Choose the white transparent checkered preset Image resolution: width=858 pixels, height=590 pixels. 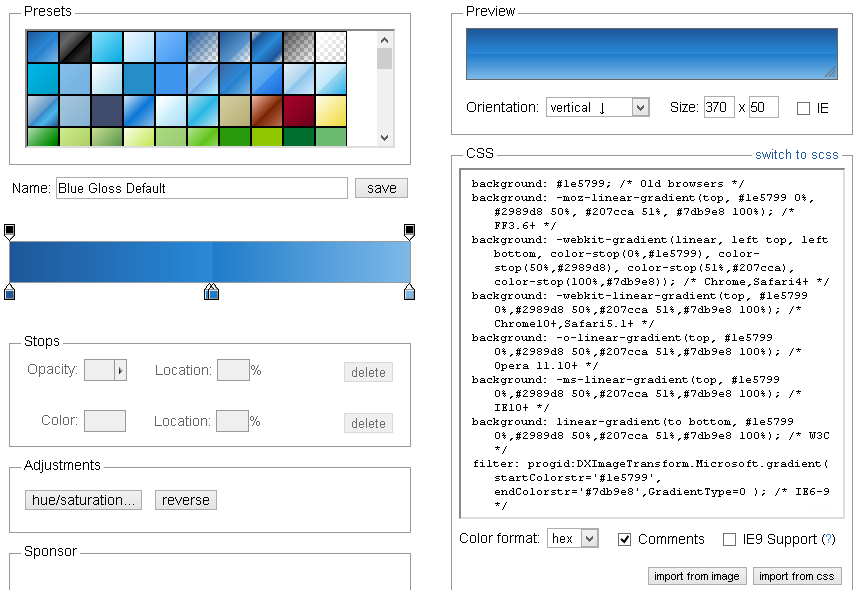tap(331, 47)
